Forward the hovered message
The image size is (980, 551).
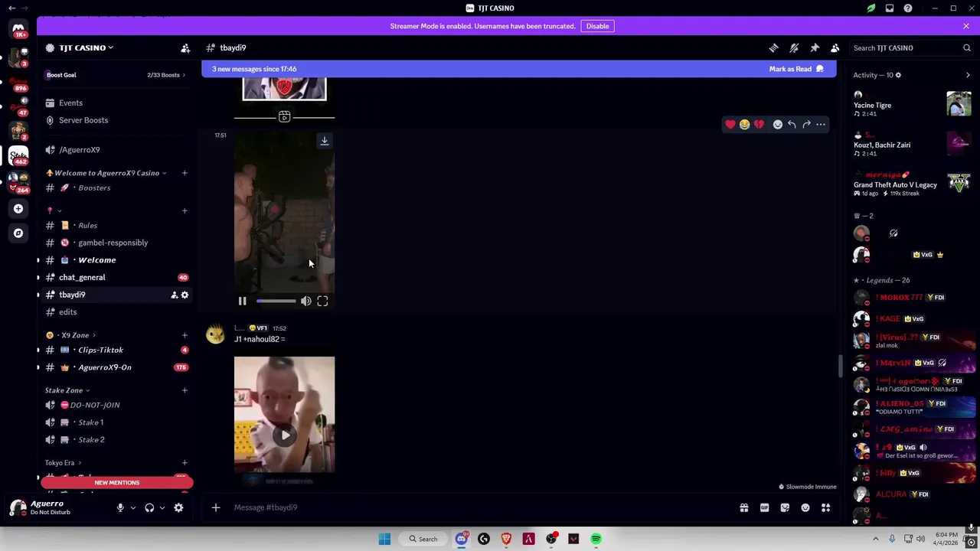806,124
